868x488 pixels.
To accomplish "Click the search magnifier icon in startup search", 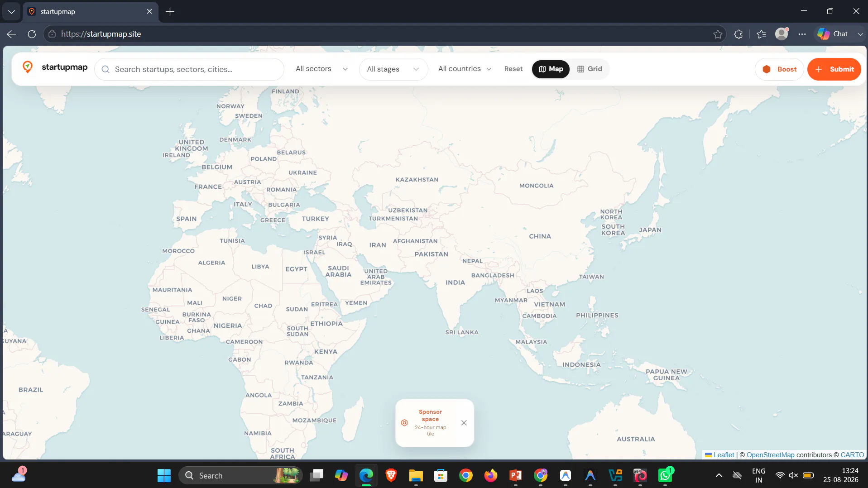I will pos(106,69).
